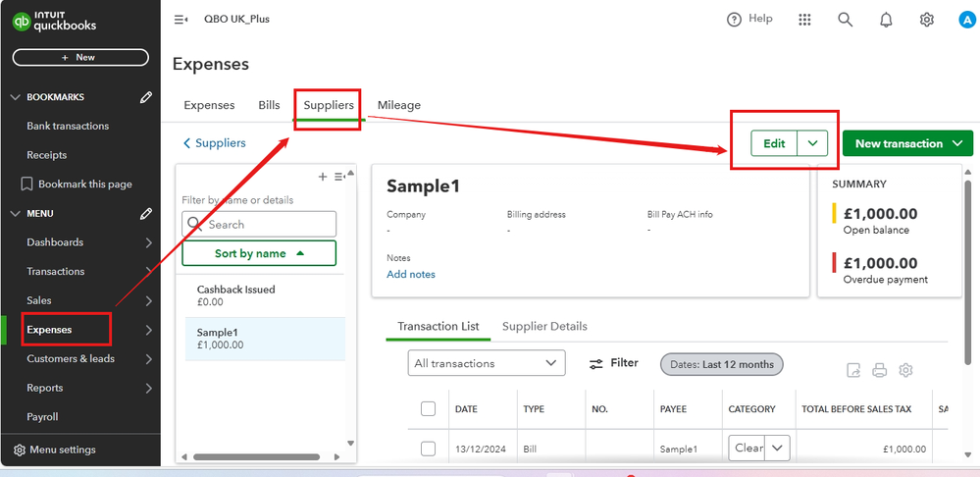Click the supplier list horizontal scrollbar

[x=254, y=457]
